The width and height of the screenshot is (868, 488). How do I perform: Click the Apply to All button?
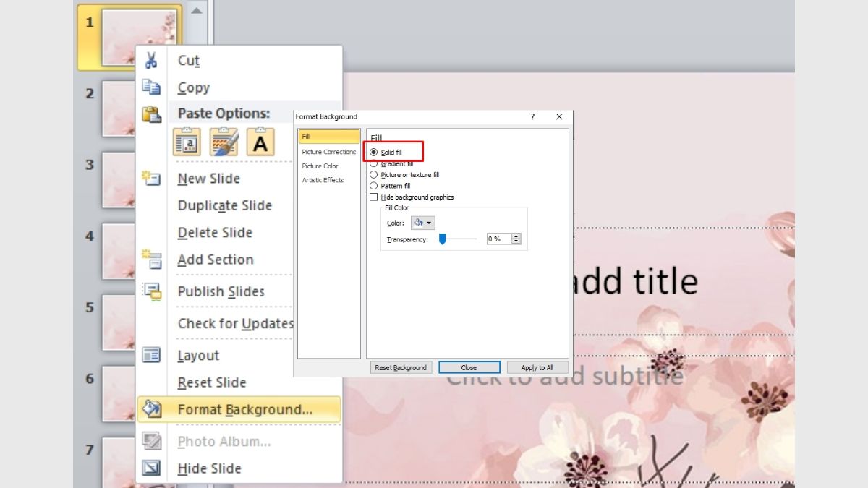click(537, 367)
